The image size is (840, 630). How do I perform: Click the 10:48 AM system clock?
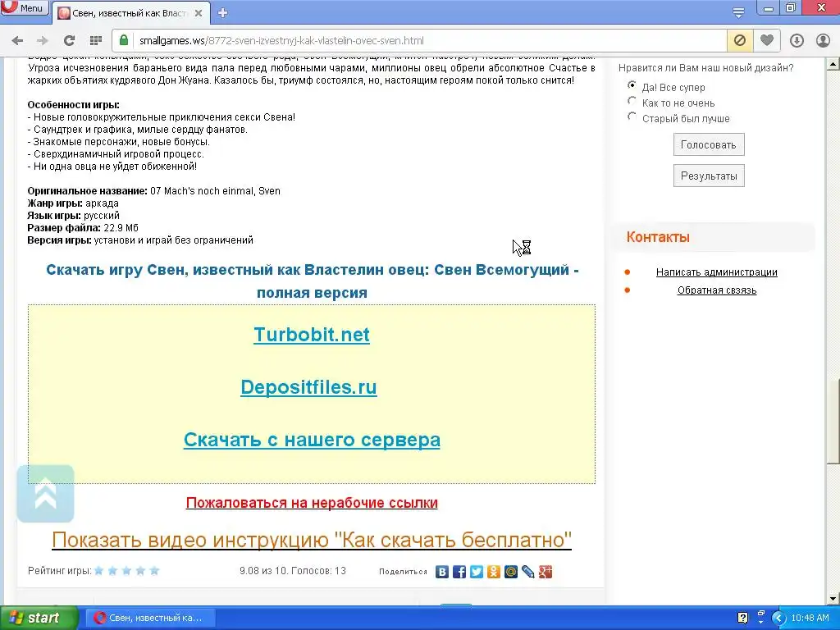point(810,618)
